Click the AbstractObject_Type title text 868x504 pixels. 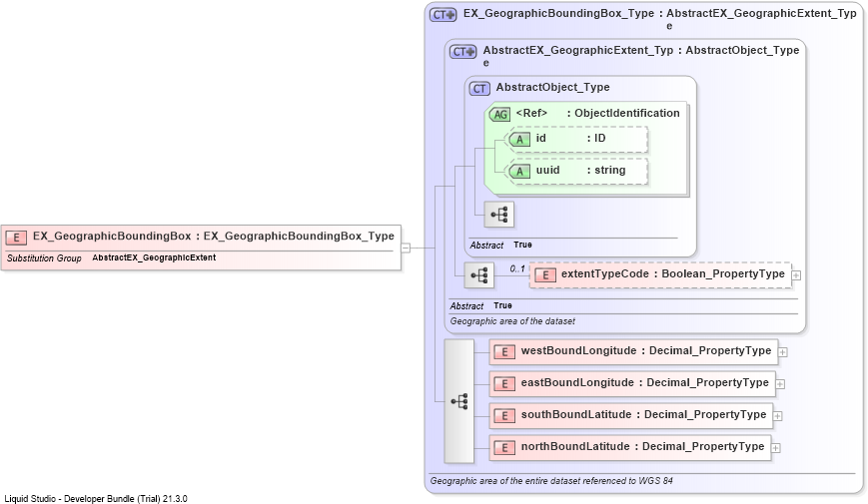[x=553, y=88]
